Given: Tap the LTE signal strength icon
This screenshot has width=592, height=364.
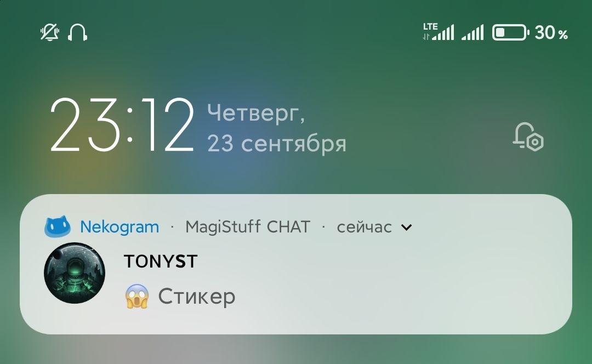Looking at the screenshot, I should (439, 32).
